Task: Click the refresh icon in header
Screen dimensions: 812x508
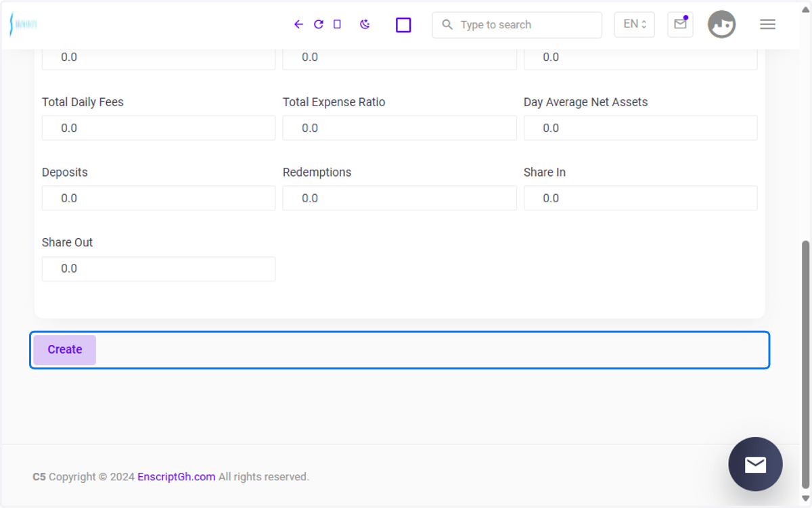Action: (x=319, y=24)
